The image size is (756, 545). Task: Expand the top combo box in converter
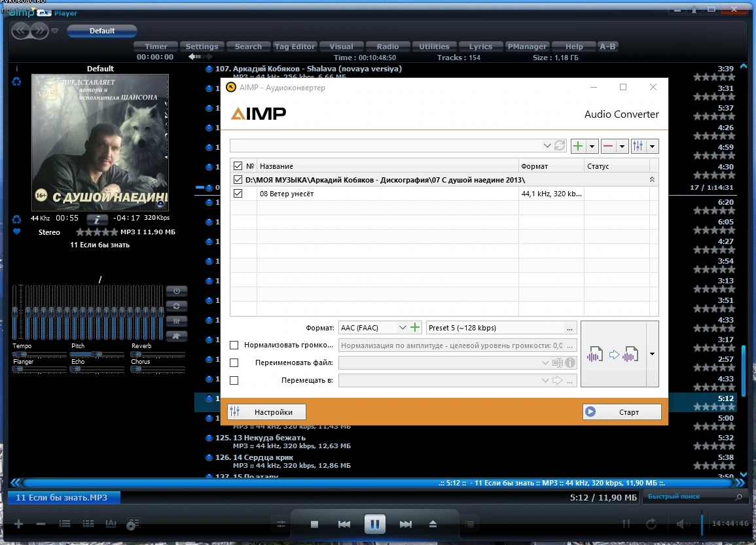(x=547, y=145)
